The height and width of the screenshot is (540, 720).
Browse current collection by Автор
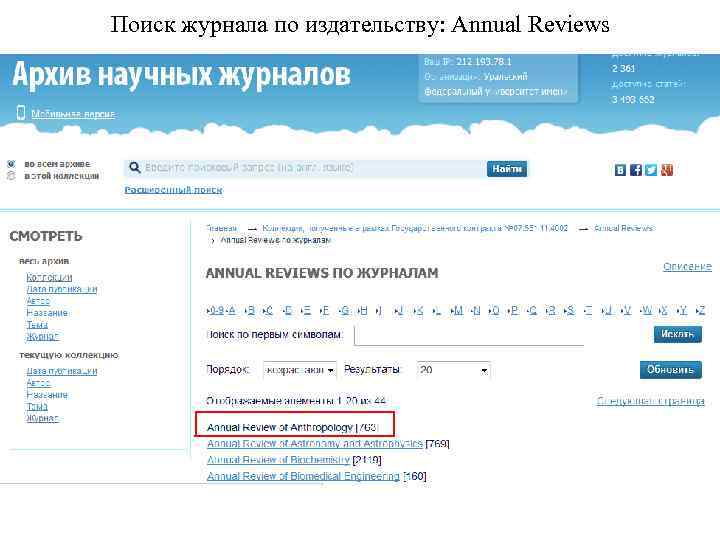[x=38, y=383]
